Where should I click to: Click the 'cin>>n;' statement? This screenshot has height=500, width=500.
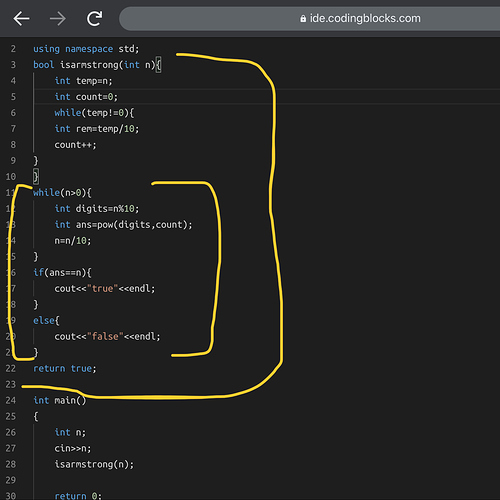click(x=73, y=448)
